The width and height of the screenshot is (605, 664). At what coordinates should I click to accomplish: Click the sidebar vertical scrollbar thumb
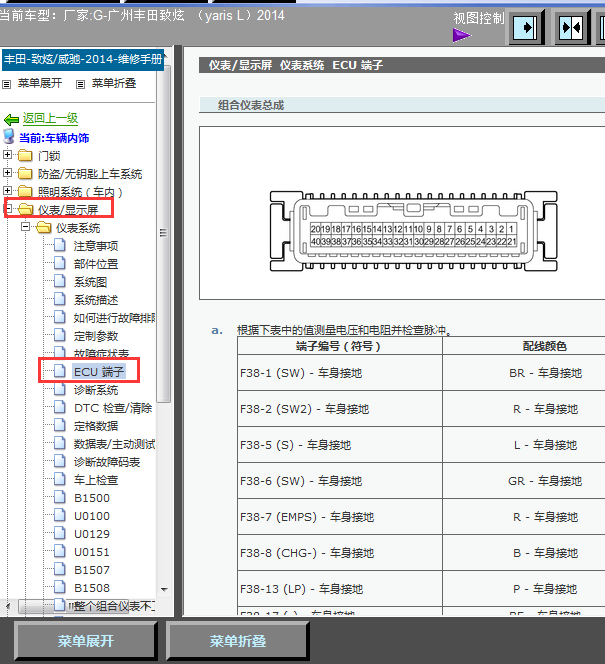click(x=163, y=232)
